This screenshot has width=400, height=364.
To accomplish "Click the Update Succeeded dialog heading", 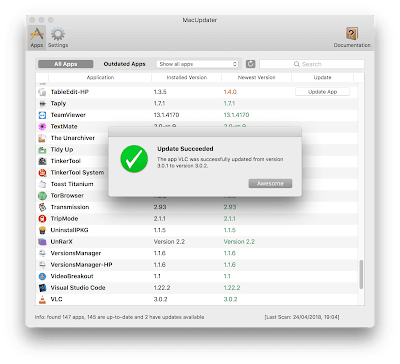I will click(185, 149).
